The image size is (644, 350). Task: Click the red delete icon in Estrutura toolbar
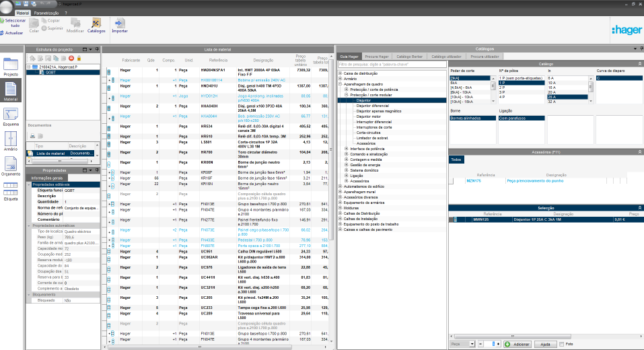pos(71,59)
